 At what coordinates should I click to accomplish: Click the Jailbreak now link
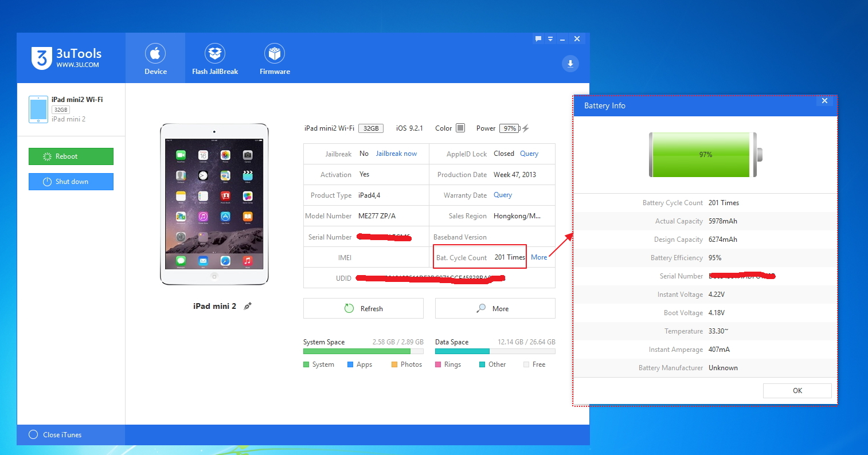[x=396, y=154]
